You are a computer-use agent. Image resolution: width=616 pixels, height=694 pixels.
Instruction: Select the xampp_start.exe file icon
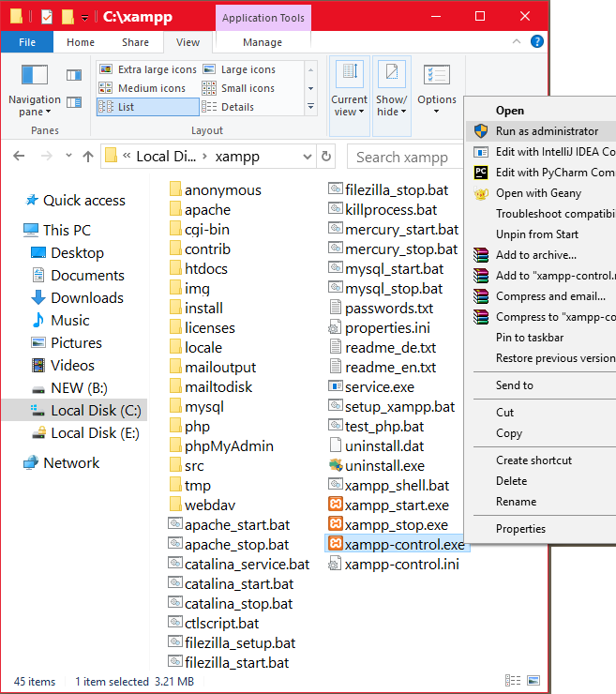tap(336, 504)
